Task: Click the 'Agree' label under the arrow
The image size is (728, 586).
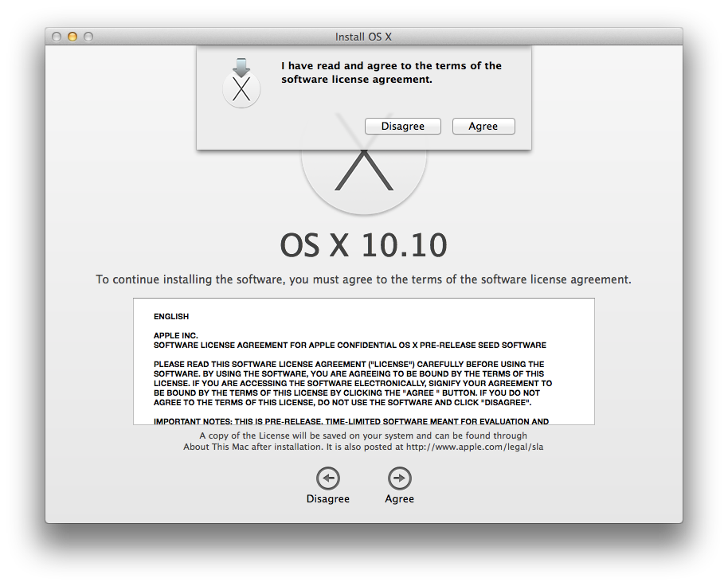Action: click(x=399, y=498)
